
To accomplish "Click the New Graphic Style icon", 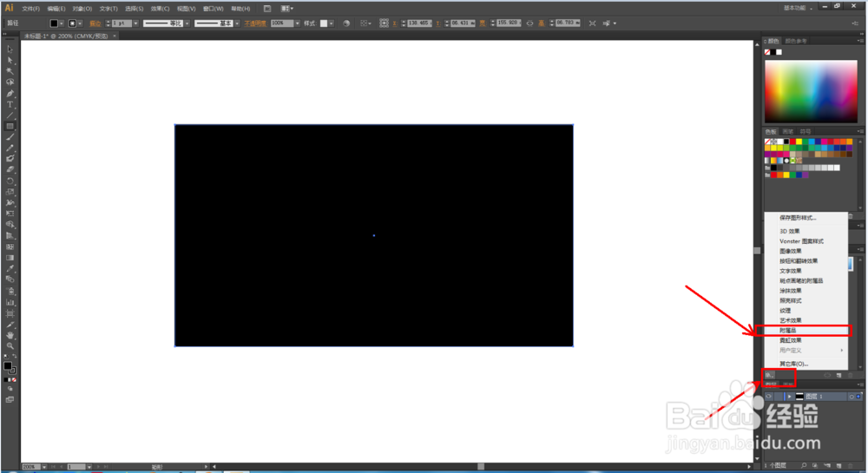I will [x=839, y=375].
